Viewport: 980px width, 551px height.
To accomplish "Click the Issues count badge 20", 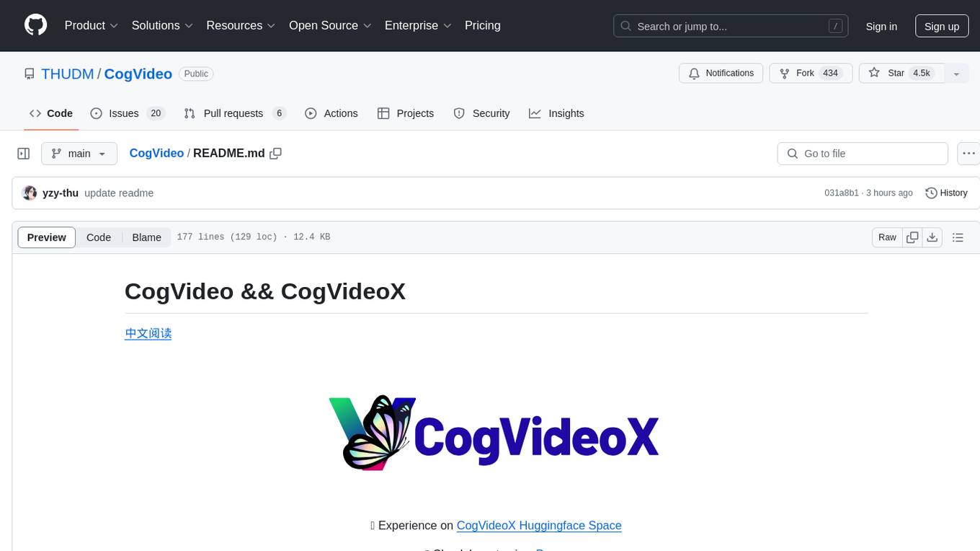I will click(156, 113).
